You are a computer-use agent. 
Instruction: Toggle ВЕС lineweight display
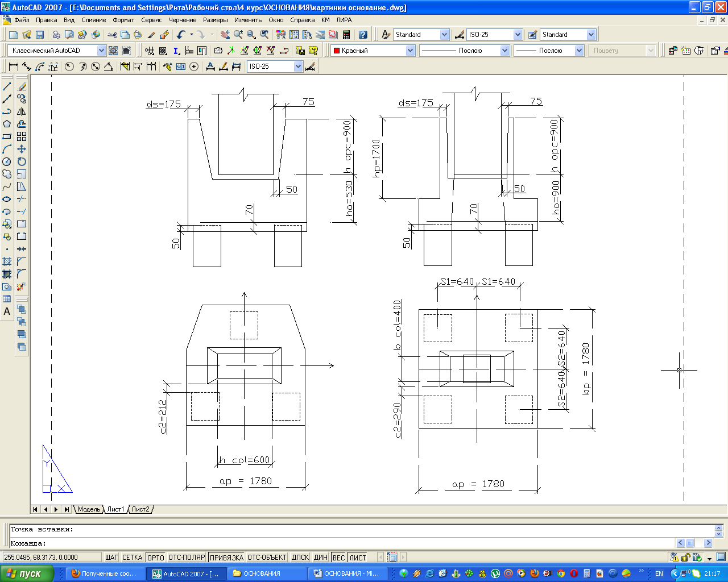point(339,558)
